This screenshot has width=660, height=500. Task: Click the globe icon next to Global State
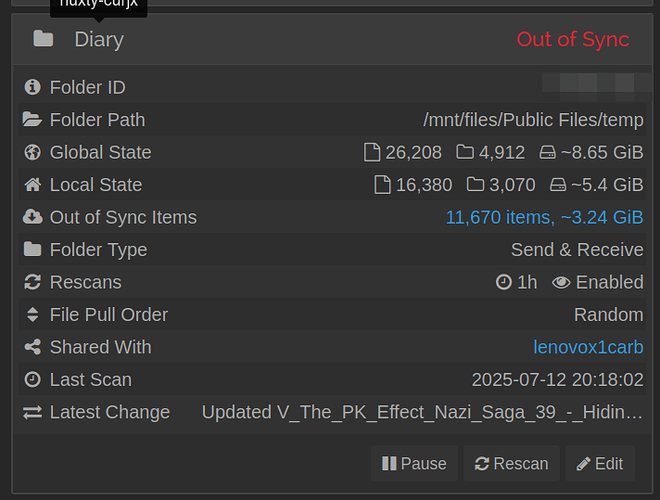point(32,152)
